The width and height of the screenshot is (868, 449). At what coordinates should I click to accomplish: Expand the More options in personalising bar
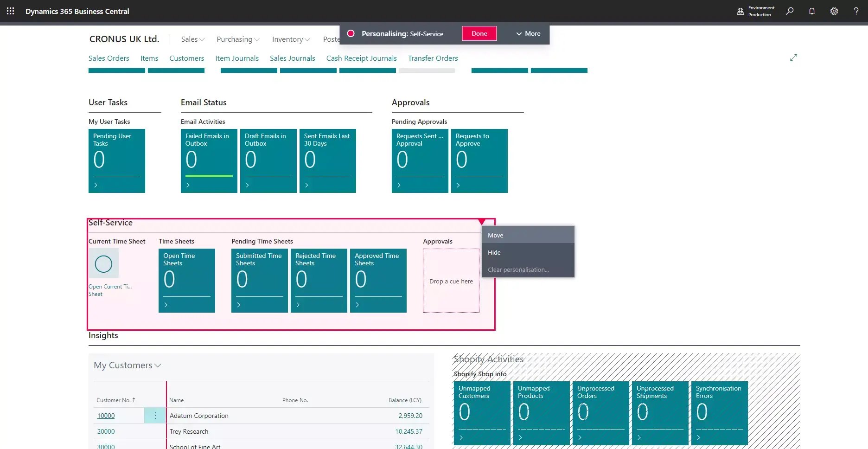[x=528, y=33]
